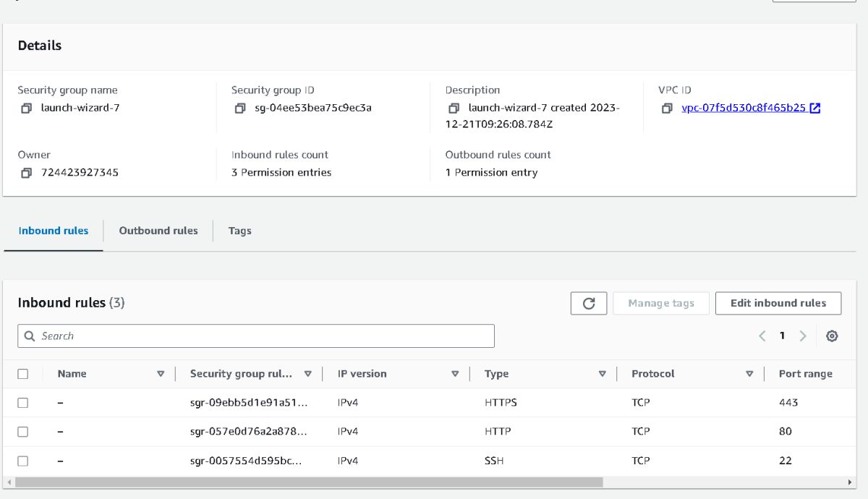The height and width of the screenshot is (499, 868).
Task: Go to previous page of inbound rules
Action: (762, 336)
